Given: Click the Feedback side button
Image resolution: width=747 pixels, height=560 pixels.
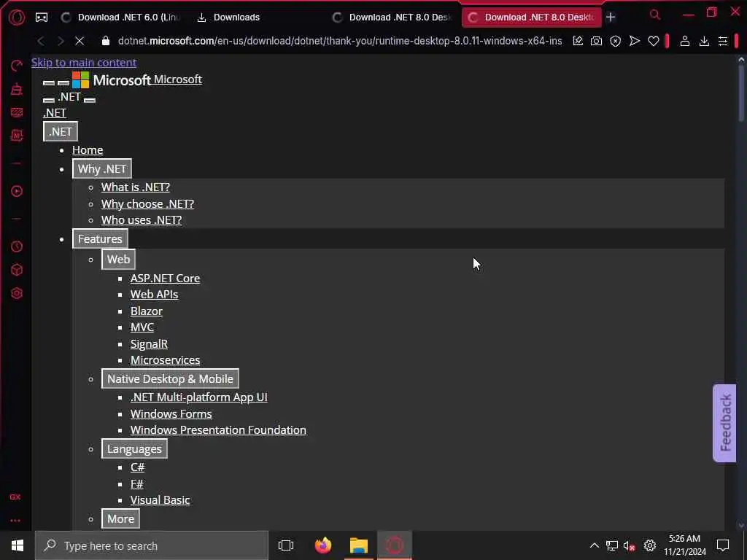Looking at the screenshot, I should pos(724,424).
